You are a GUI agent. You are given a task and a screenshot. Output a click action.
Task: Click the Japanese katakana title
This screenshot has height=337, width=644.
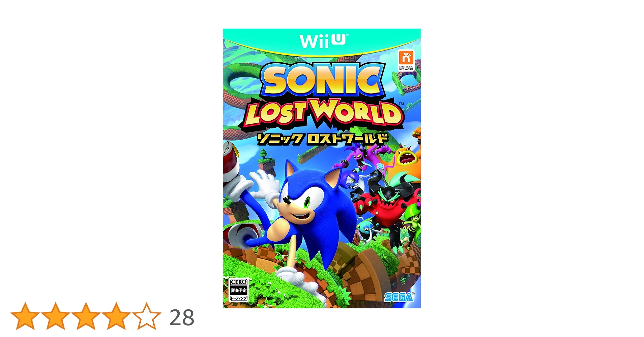pos(322,139)
